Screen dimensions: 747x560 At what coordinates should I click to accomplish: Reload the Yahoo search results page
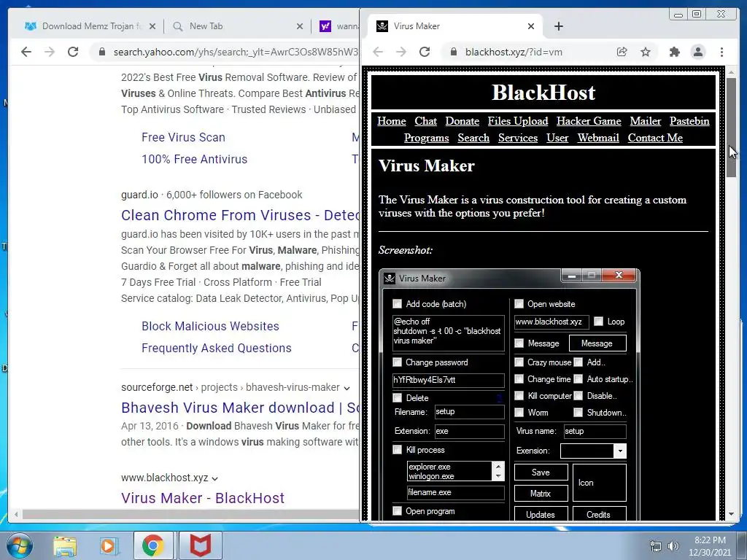[x=73, y=52]
